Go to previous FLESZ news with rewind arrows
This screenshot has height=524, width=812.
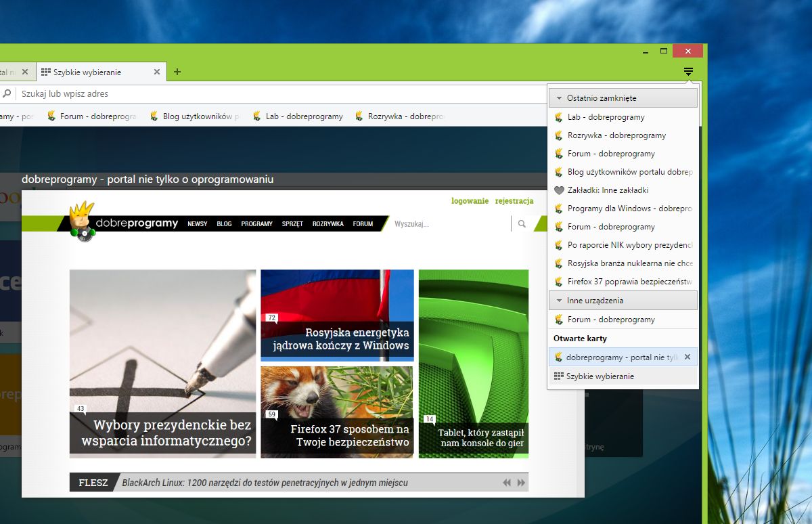(507, 483)
